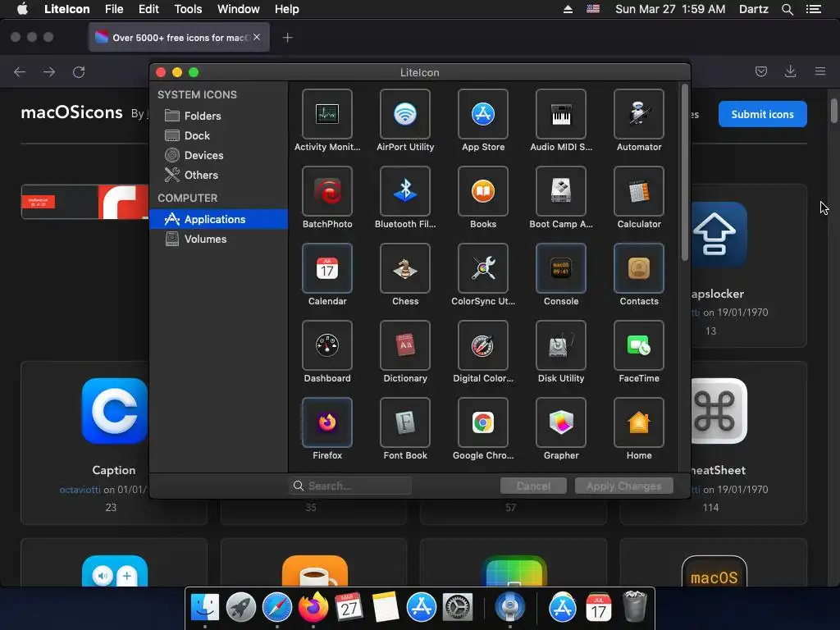Reload the browser page
Image resolution: width=840 pixels, height=630 pixels.
[79, 72]
